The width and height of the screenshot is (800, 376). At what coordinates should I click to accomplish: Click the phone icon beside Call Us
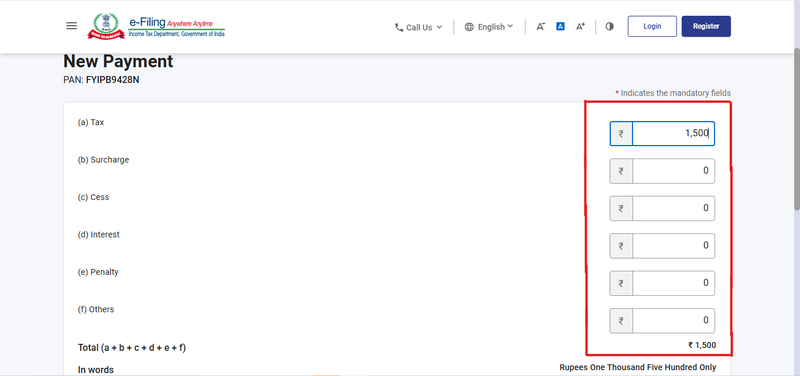[399, 28]
